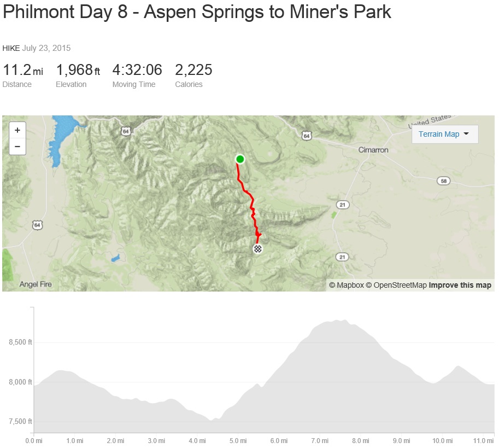Click the checkered finish marker
Screen dimensions: 499x448
[x=257, y=249]
